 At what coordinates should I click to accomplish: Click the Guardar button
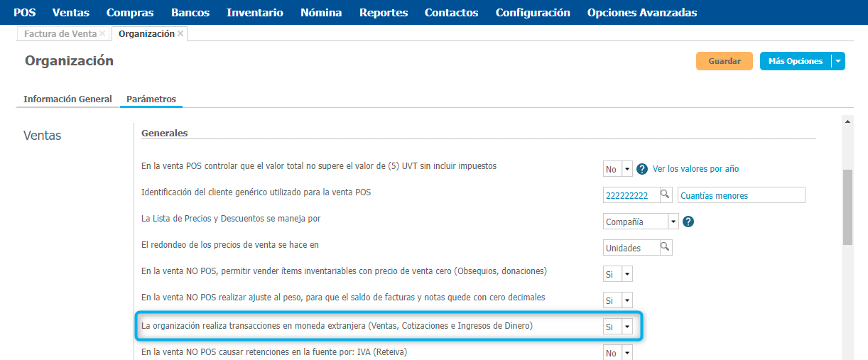pyautogui.click(x=724, y=61)
